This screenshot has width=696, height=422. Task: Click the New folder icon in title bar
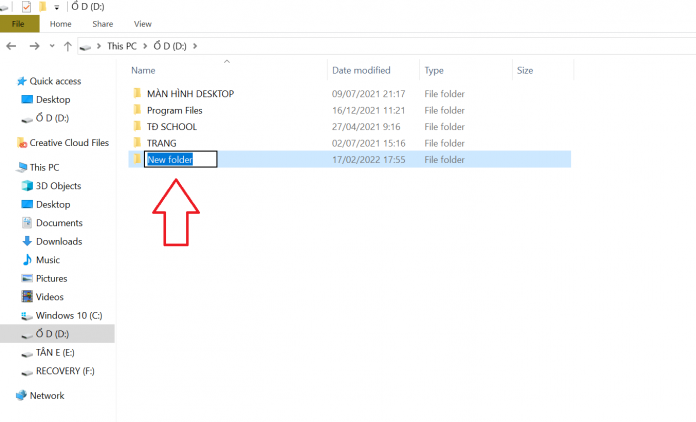(43, 7)
